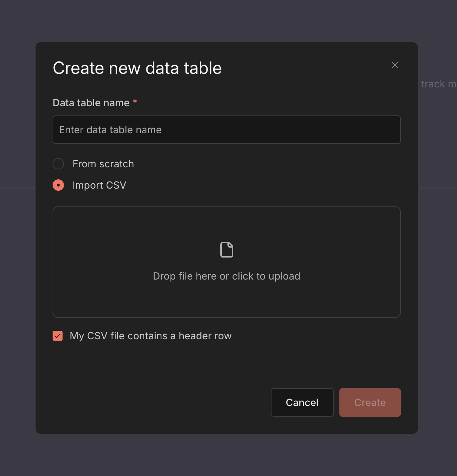Screen dimensions: 457x476
Task: Click the 'From scratch' option label
Action: tap(103, 164)
